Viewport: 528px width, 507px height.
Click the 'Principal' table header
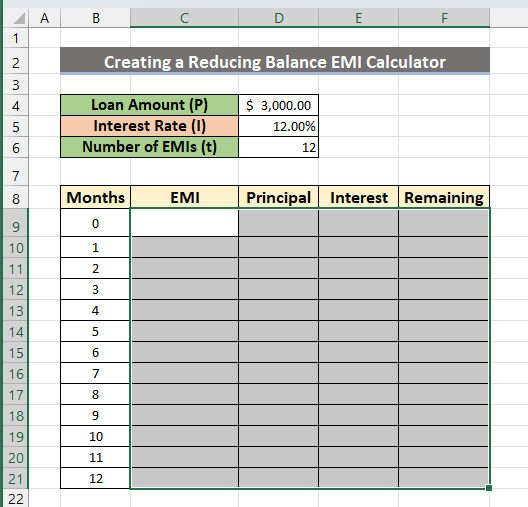click(278, 197)
